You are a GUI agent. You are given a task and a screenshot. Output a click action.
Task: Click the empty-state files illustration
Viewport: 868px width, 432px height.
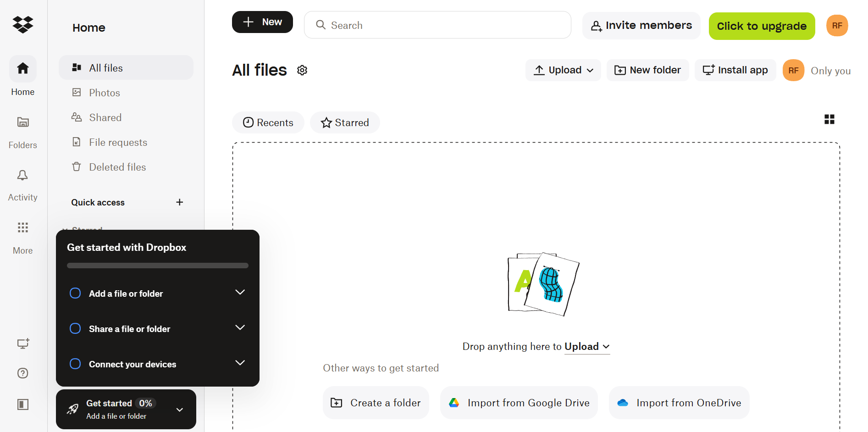[x=543, y=284]
